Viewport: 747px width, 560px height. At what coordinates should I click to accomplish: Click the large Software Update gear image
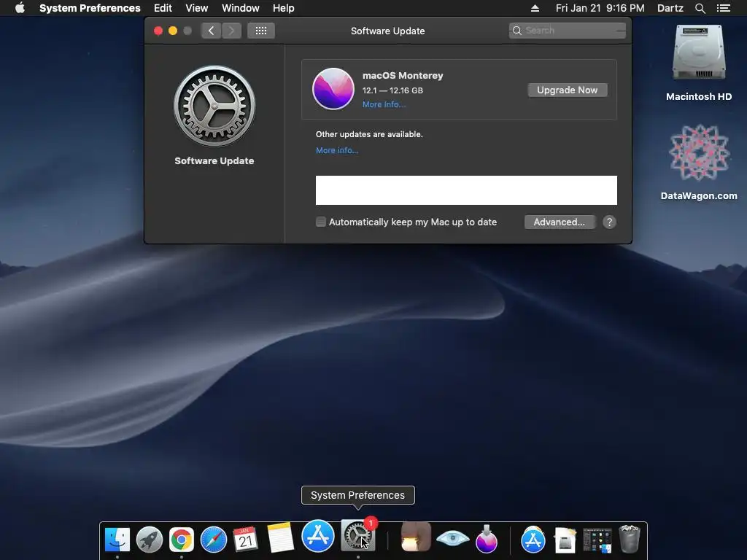click(214, 106)
